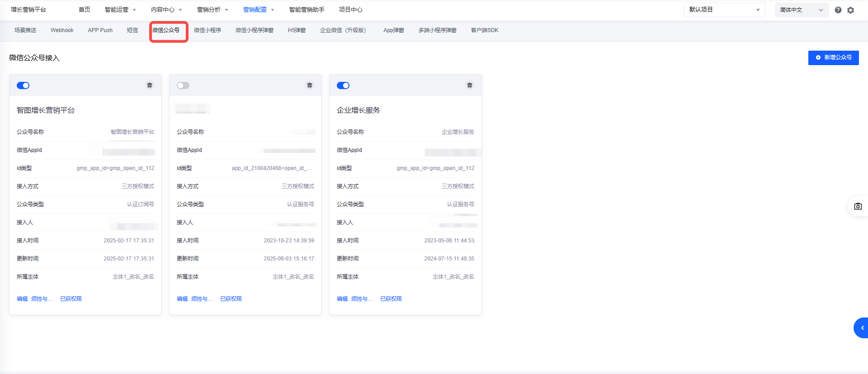This screenshot has height=374, width=868.
Task: Open the 默认项目 project dropdown
Action: coord(724,10)
